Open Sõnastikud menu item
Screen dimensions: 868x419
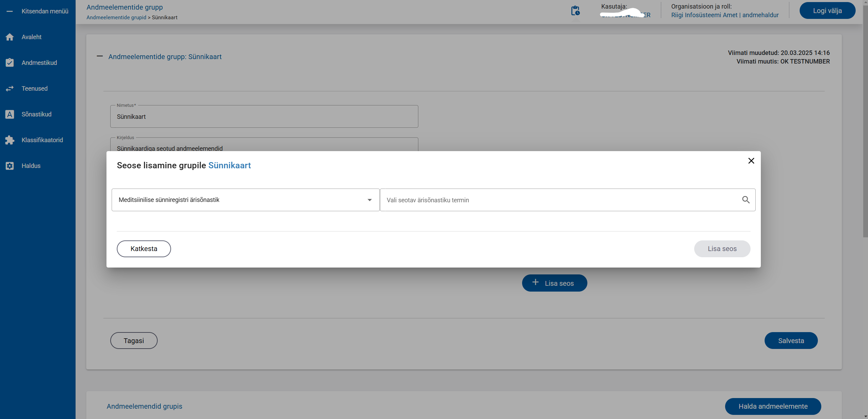point(36,114)
